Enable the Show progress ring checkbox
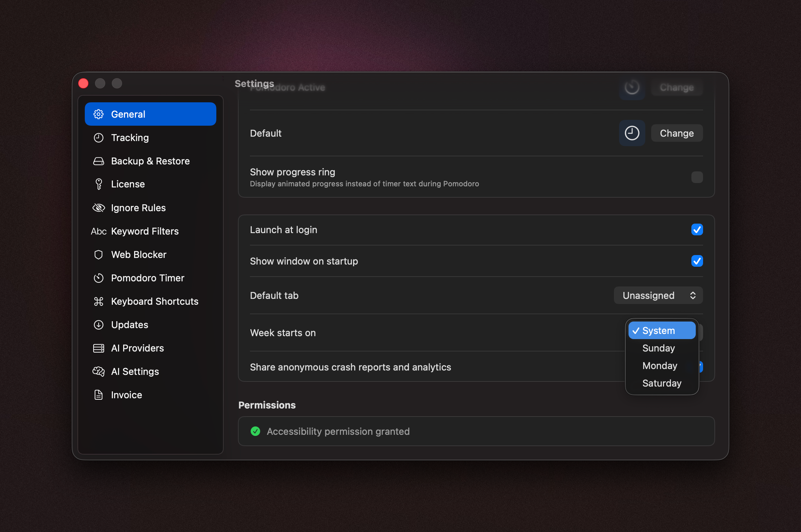The width and height of the screenshot is (801, 532). (x=697, y=177)
